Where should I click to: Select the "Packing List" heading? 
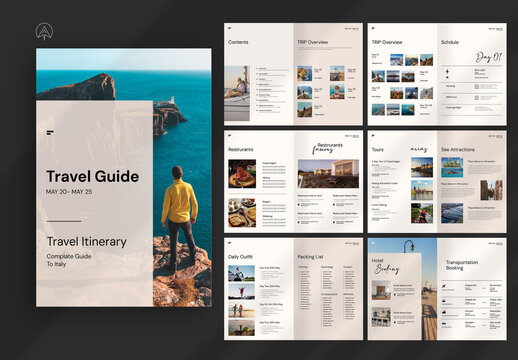pyautogui.click(x=310, y=257)
